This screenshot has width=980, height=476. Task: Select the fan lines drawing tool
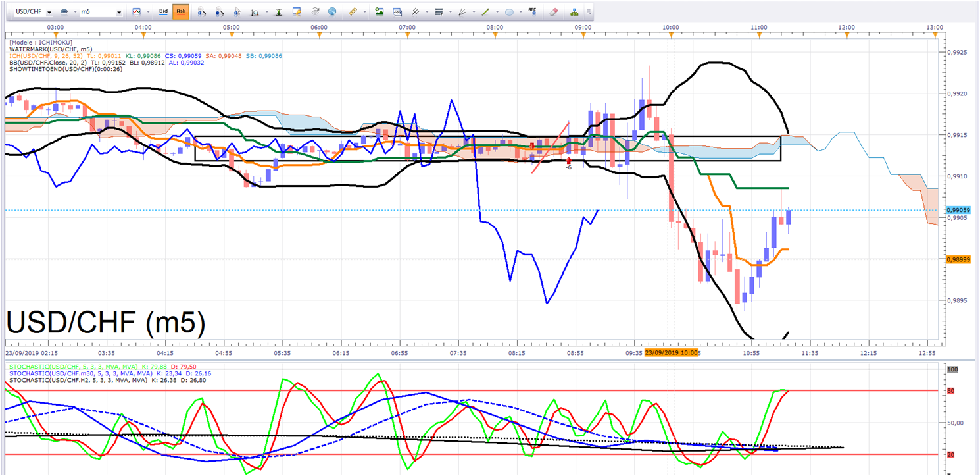(462, 12)
